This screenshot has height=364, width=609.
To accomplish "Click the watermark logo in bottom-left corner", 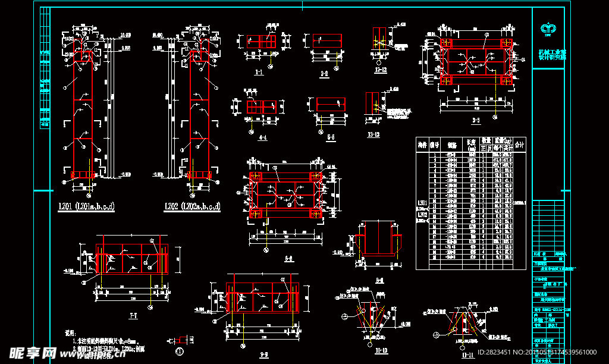I will 29,354.
